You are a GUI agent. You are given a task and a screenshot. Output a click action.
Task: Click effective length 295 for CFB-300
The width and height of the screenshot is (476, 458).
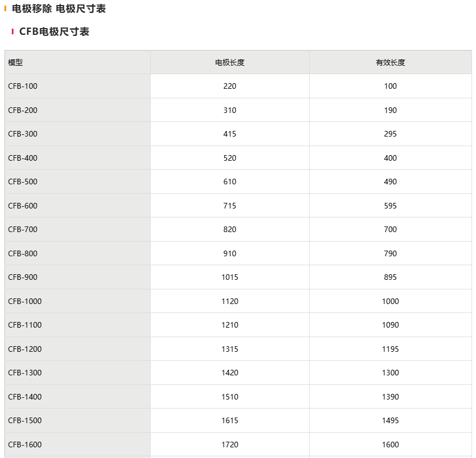(390, 134)
